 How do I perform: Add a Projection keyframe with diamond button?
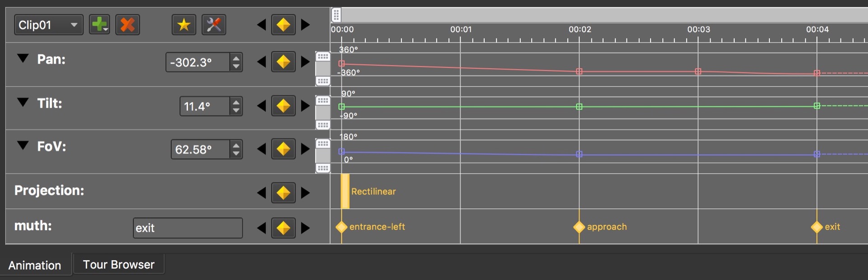pos(283,193)
